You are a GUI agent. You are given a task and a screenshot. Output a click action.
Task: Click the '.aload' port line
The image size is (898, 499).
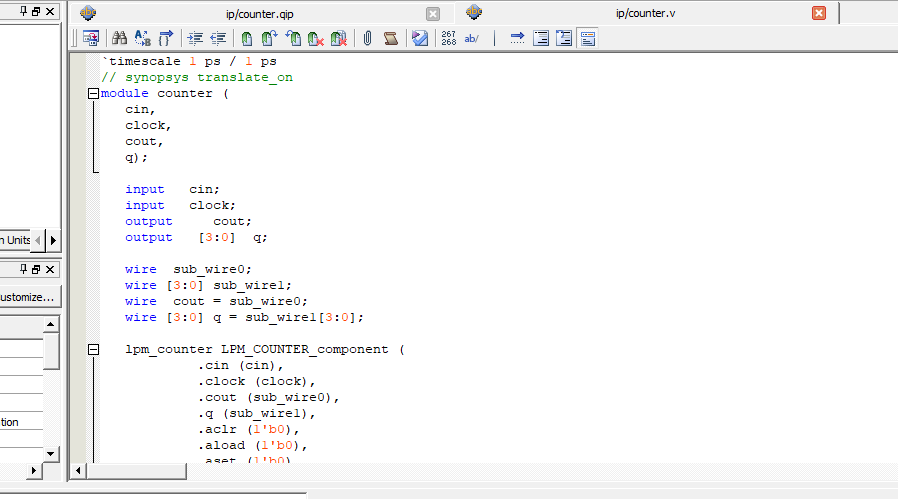[x=253, y=446]
